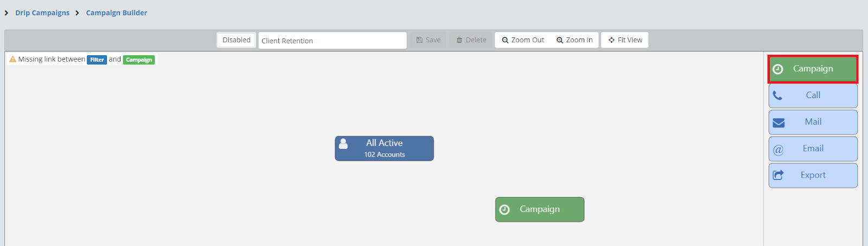Zoom out the campaign canvas
The image size is (868, 246).
(523, 40)
